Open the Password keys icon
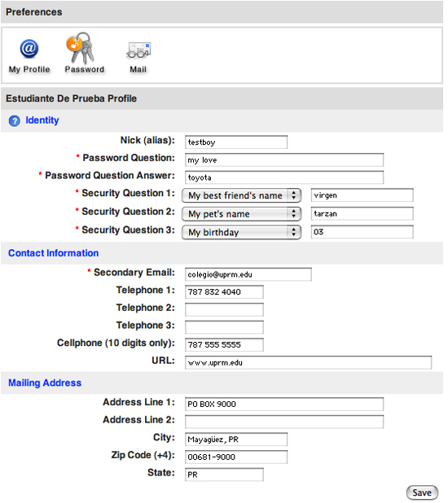This screenshot has width=448, height=503. (81, 48)
